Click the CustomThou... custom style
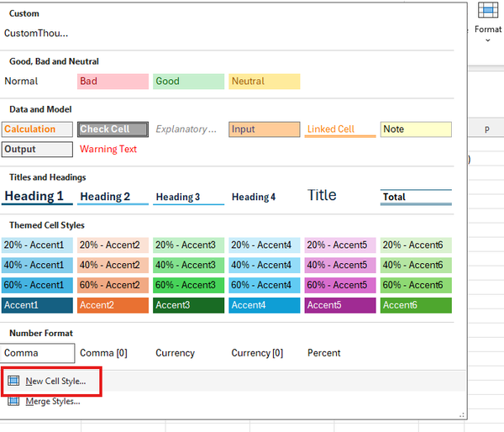Image resolution: width=504 pixels, height=432 pixels. (x=36, y=34)
